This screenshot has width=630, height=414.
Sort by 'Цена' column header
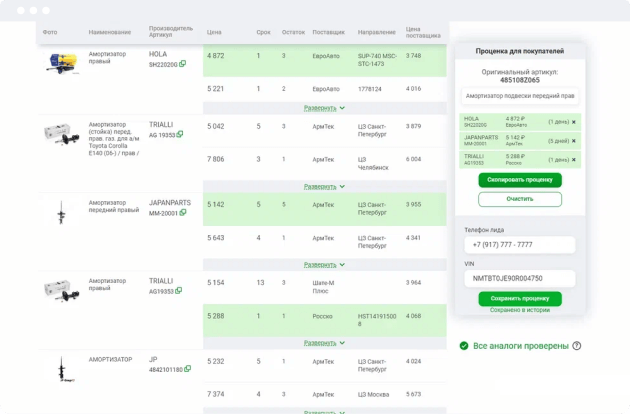(214, 32)
